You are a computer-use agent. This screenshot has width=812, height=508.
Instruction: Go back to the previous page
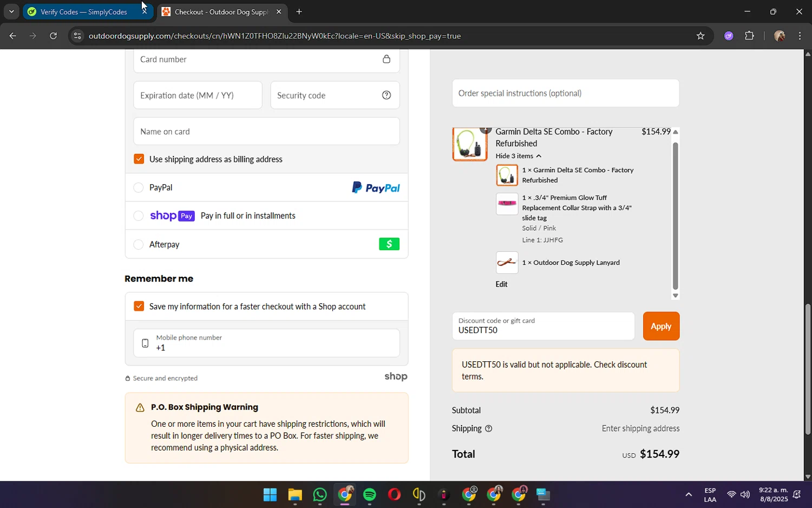tap(12, 36)
